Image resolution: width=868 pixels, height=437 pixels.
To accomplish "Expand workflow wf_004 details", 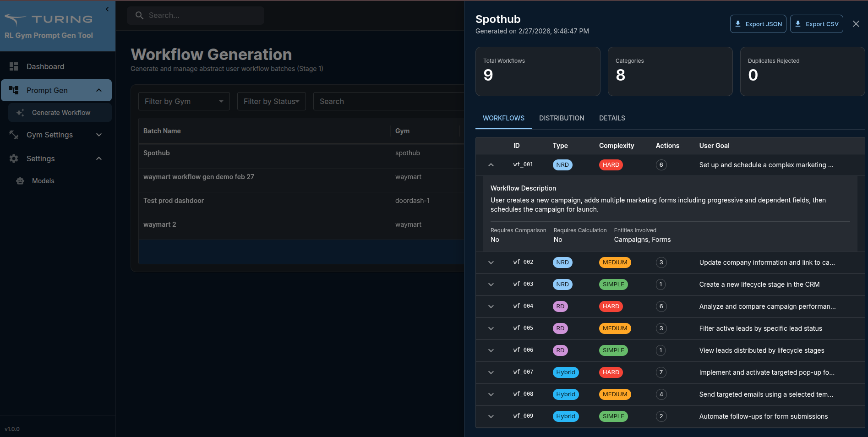I will click(491, 306).
